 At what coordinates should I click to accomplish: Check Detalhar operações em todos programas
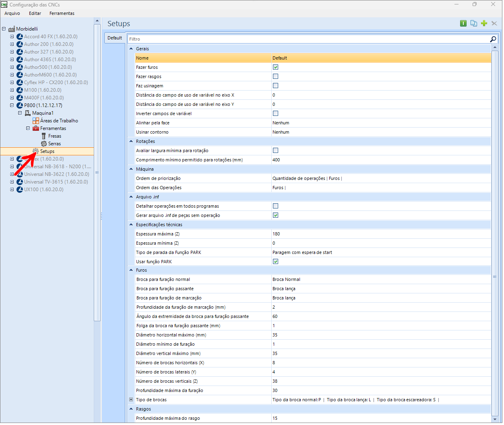(x=275, y=206)
